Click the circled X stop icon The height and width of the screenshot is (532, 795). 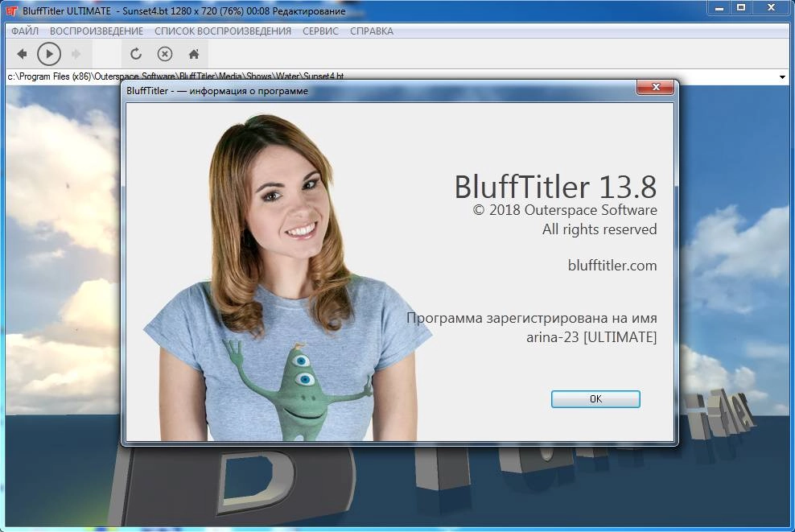pyautogui.click(x=165, y=54)
